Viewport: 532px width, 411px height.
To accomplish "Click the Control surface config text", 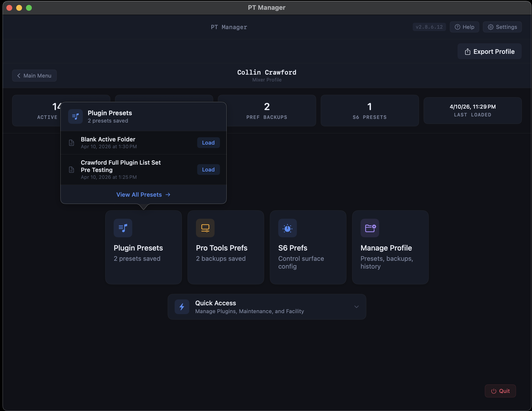I will coord(301,263).
